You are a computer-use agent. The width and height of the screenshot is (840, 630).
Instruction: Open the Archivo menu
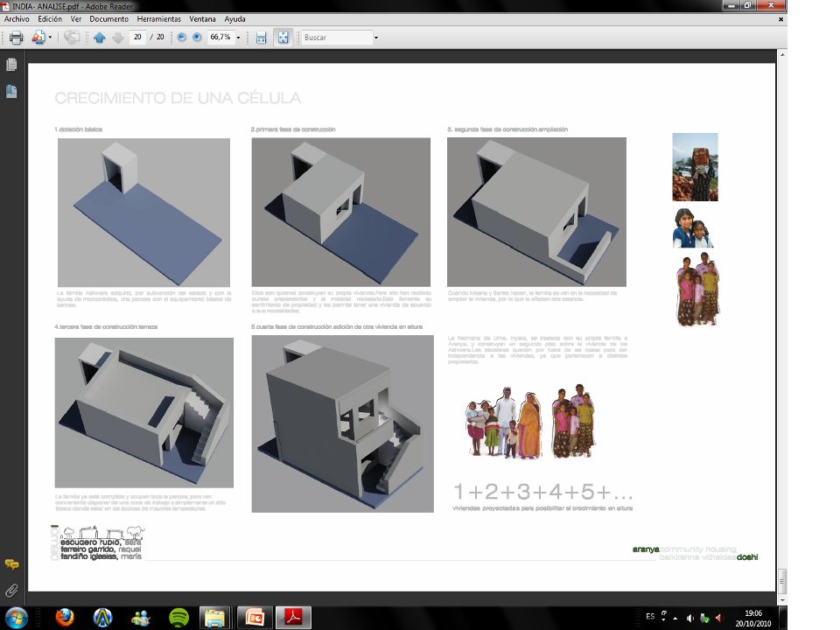(17, 18)
